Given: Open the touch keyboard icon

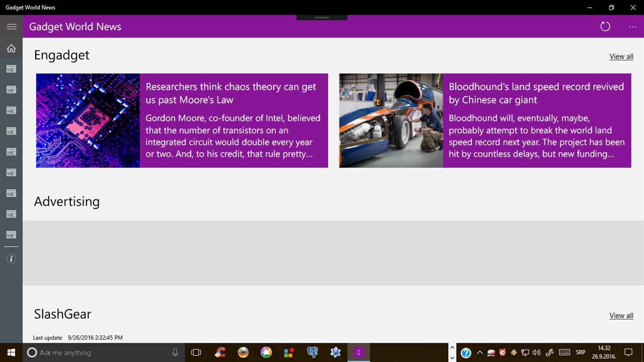Looking at the screenshot, I should (564, 353).
